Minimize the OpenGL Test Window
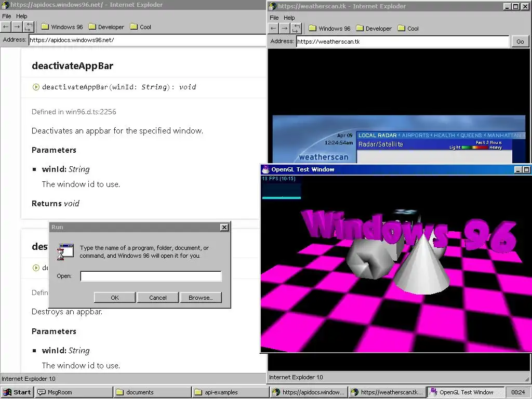Image resolution: width=532 pixels, height=399 pixels. 518,170
